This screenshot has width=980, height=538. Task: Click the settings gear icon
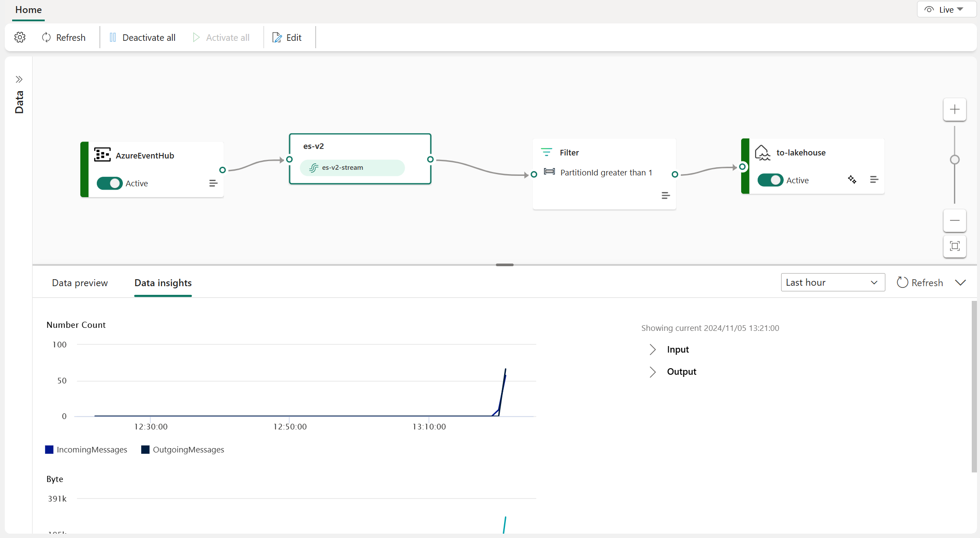point(20,37)
